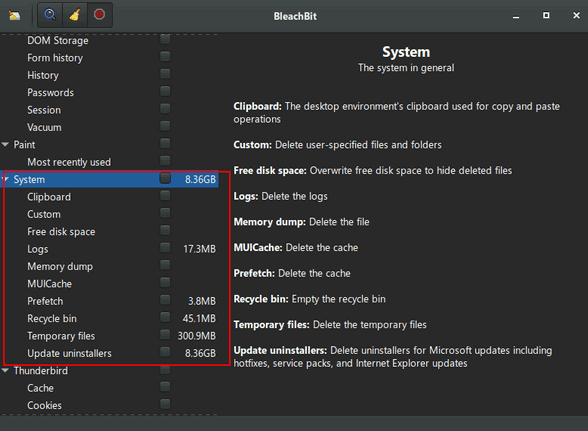Select the Passwords entry
Viewport: 588px width, 431px height.
coord(51,93)
